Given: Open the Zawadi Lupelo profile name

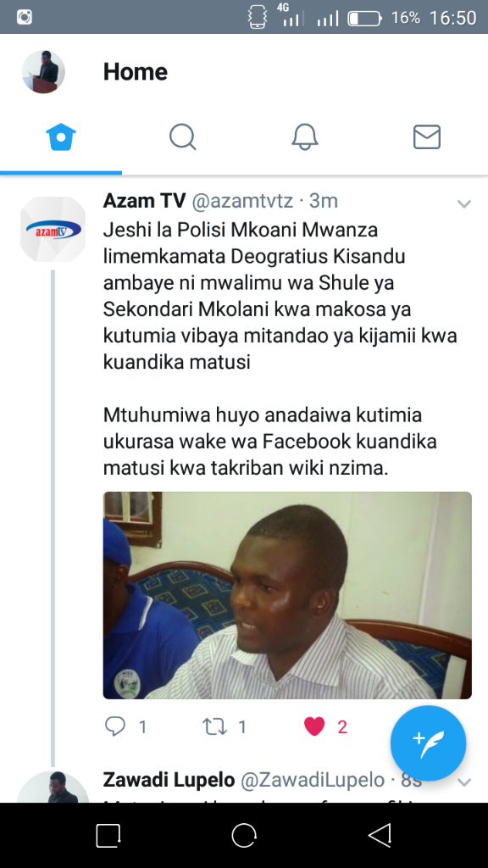Looking at the screenshot, I should pyautogui.click(x=169, y=780).
